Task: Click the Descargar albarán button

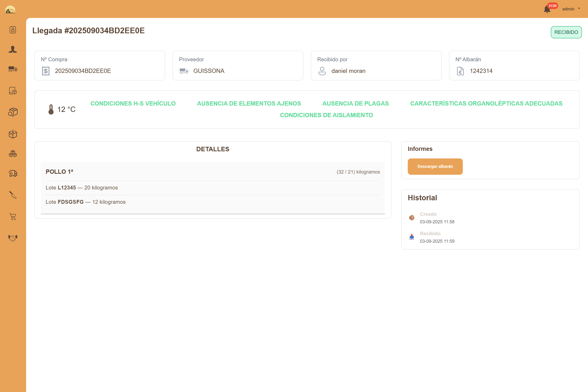Action: click(x=435, y=167)
